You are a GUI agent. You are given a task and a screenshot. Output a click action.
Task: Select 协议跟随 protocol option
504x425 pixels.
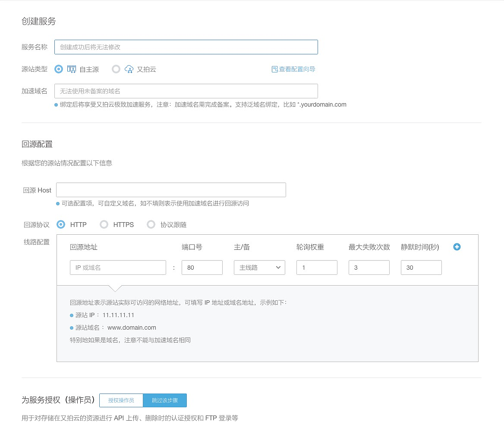(x=151, y=224)
